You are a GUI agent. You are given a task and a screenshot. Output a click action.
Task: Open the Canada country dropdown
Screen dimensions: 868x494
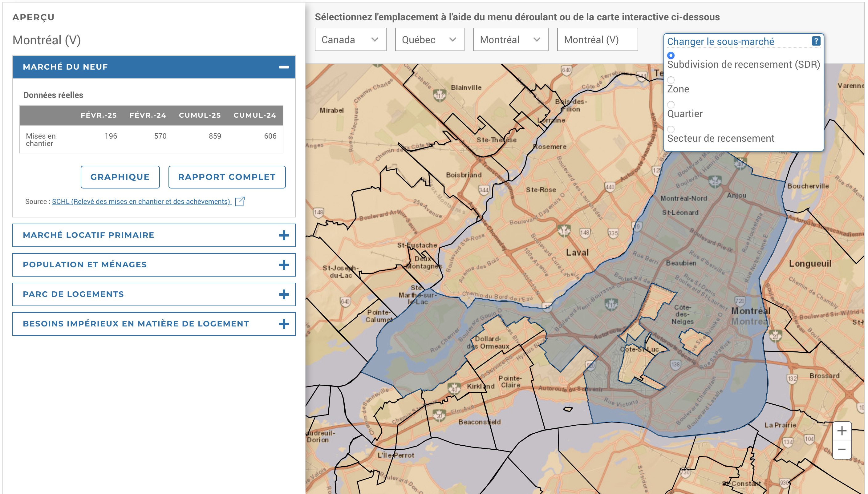tap(350, 40)
